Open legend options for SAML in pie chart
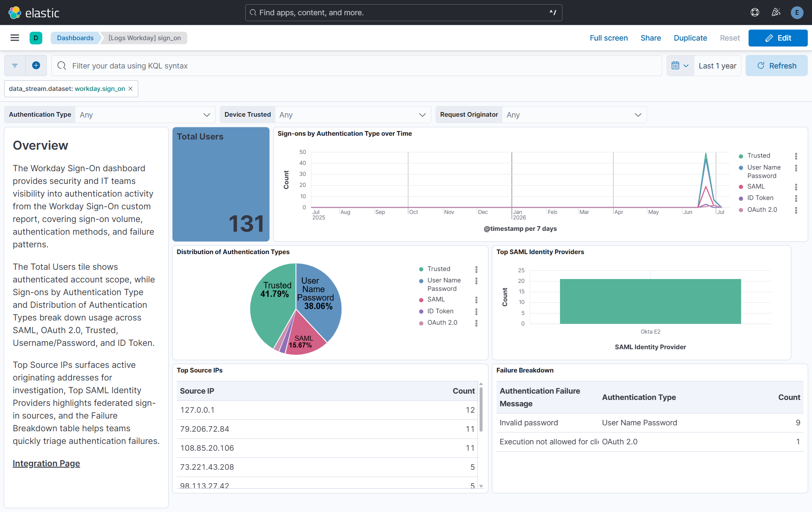Screen dimensions: 812x512 tap(476, 300)
